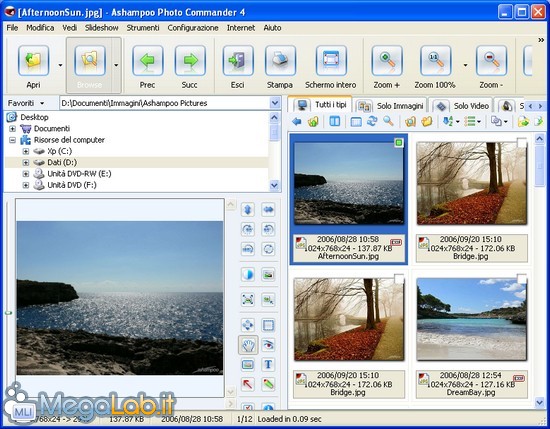
Task: Open the Slideshow menu
Action: click(102, 28)
